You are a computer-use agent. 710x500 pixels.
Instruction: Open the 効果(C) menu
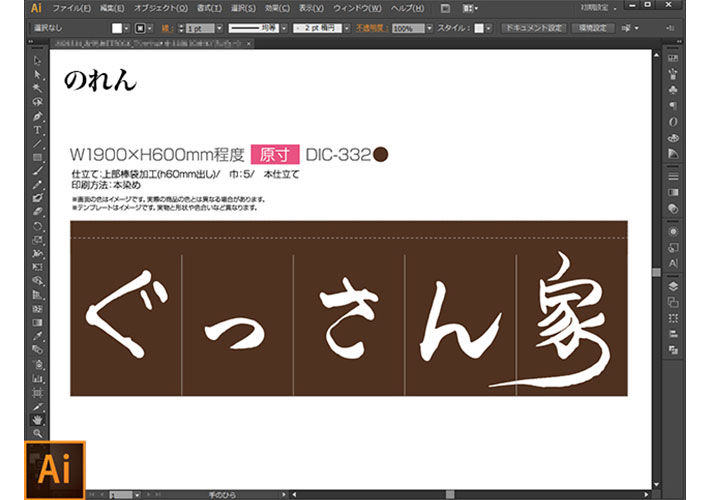[x=277, y=8]
